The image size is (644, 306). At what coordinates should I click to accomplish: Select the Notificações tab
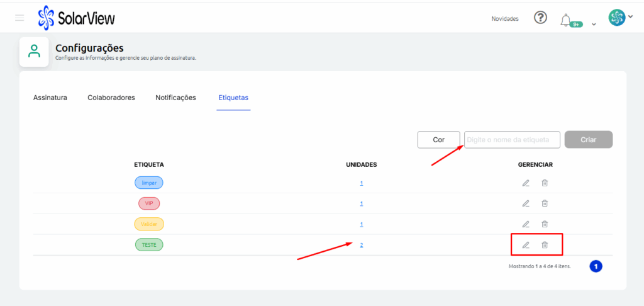pos(175,98)
